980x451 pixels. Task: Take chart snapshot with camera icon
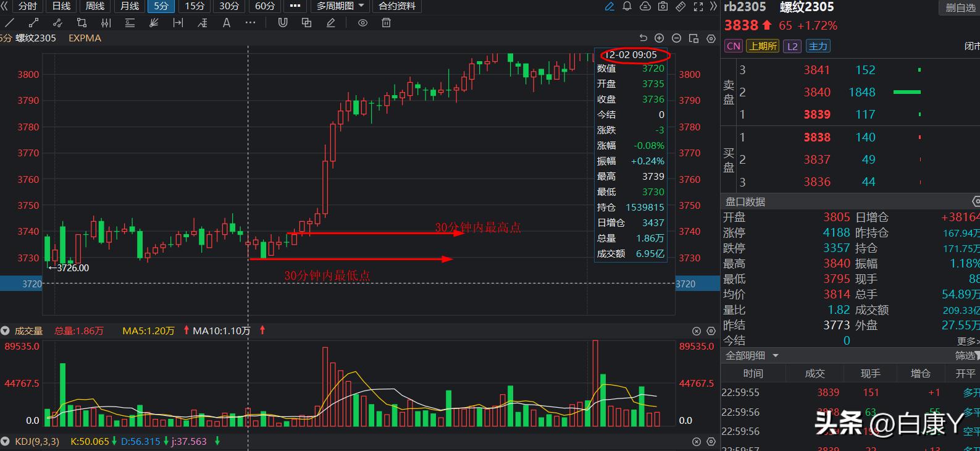tap(663, 6)
